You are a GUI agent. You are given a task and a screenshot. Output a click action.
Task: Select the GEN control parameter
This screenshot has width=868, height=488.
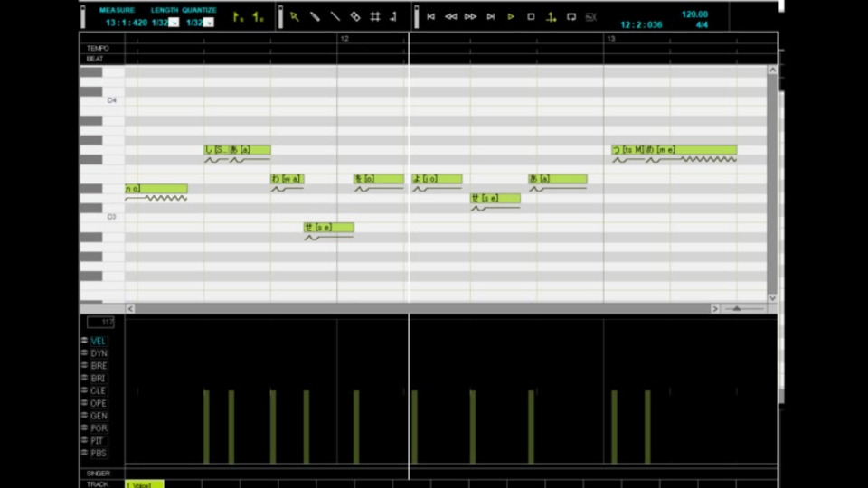(99, 416)
